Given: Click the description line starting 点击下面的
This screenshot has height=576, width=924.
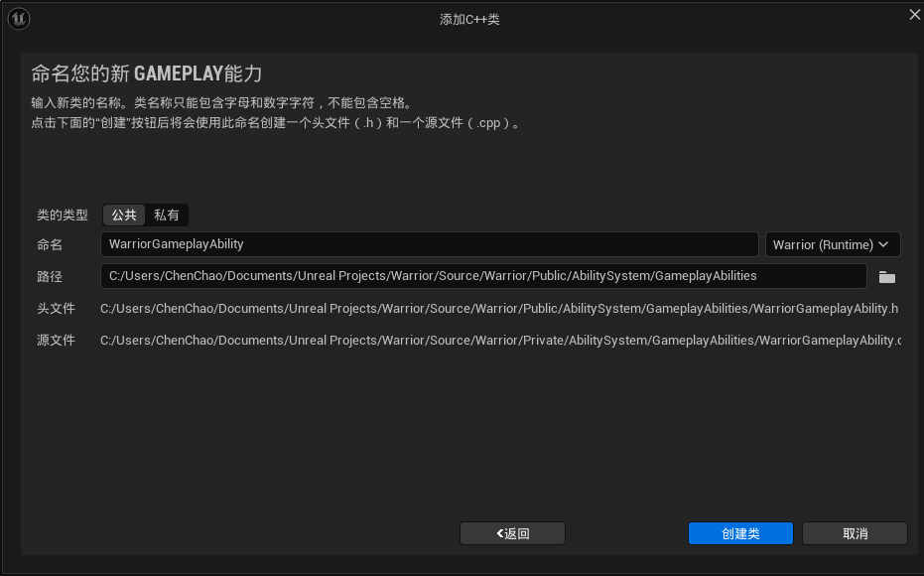Looking at the screenshot, I should pyautogui.click(x=276, y=123).
